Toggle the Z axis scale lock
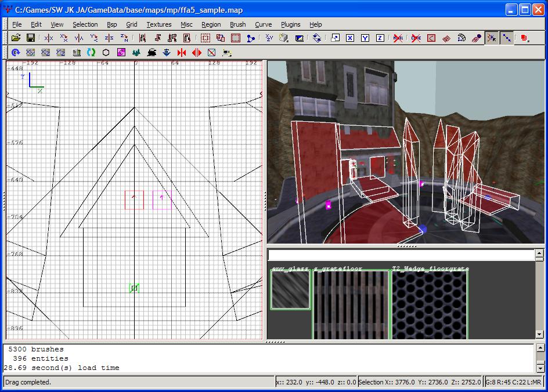This screenshot has height=392, width=548. (380, 38)
